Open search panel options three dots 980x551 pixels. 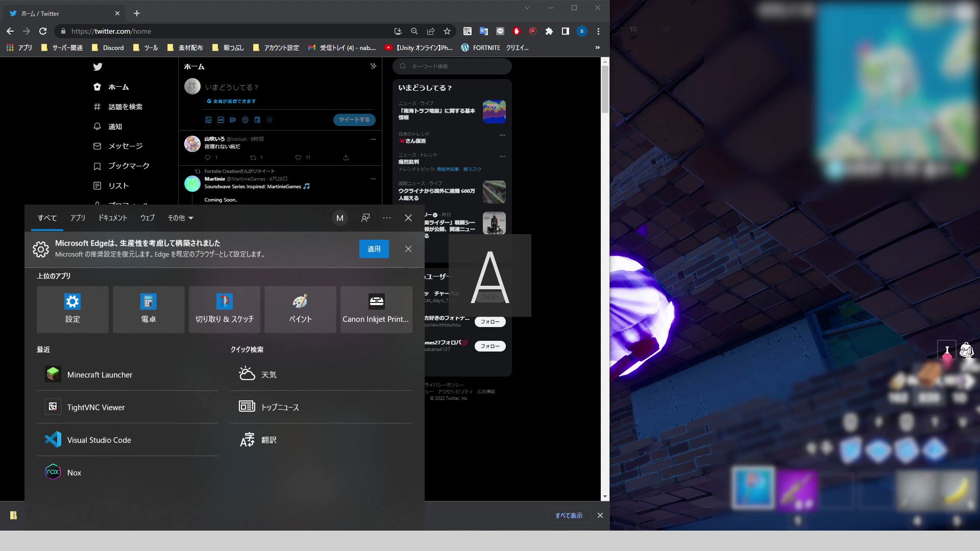(x=387, y=218)
